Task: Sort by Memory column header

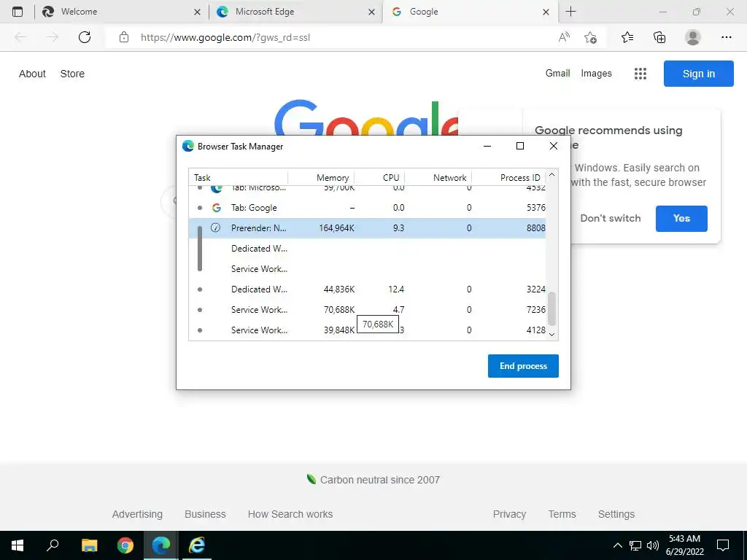Action: (x=322, y=178)
